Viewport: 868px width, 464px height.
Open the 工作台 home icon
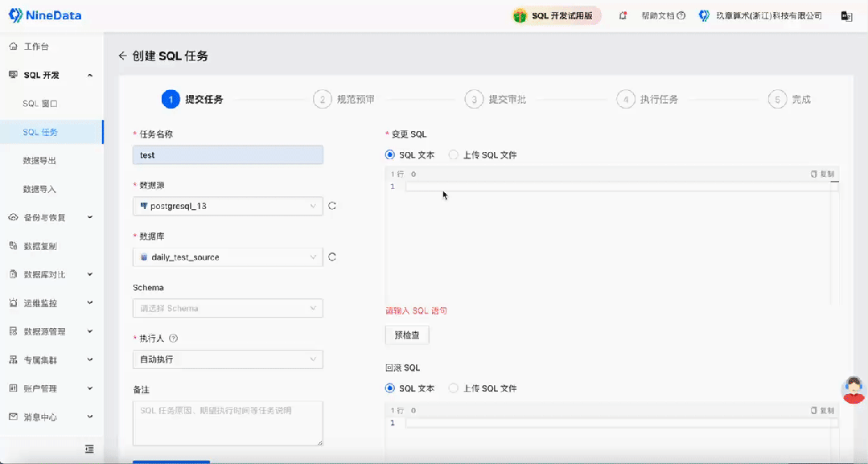(14, 47)
